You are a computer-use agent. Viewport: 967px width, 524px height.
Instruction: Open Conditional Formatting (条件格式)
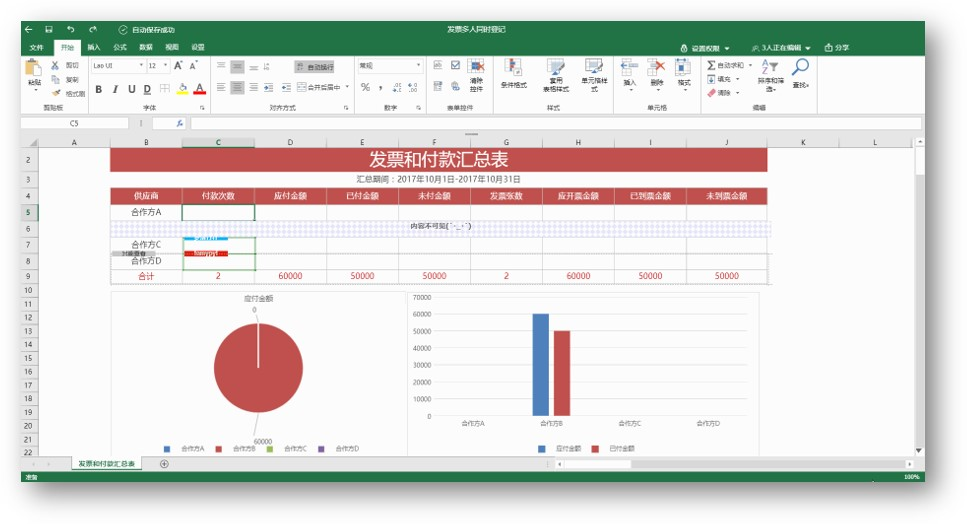point(513,67)
